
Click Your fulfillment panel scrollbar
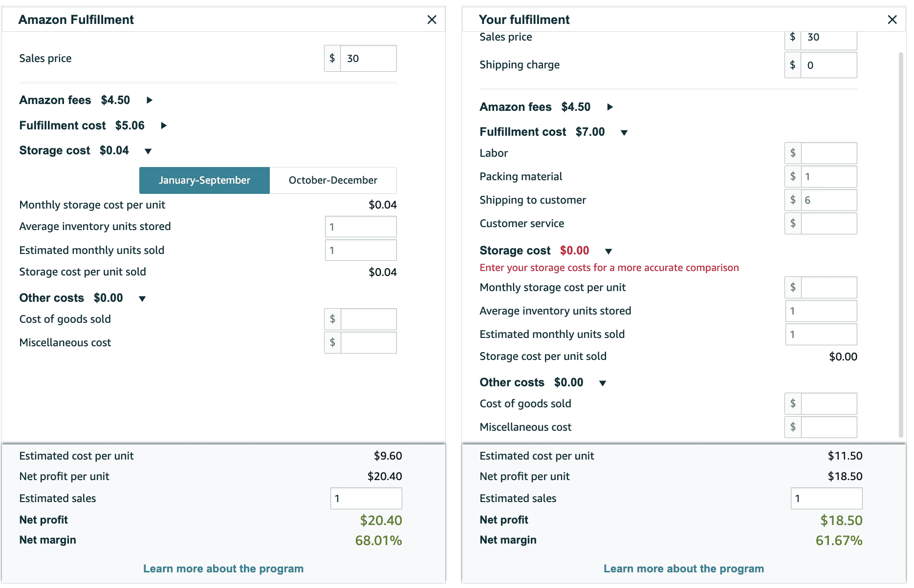pyautogui.click(x=901, y=244)
